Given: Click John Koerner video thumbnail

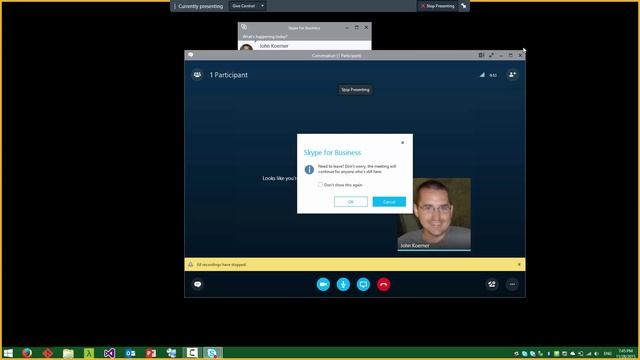Looking at the screenshot, I should pyautogui.click(x=434, y=214).
